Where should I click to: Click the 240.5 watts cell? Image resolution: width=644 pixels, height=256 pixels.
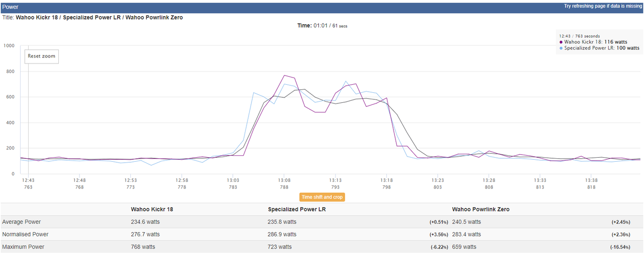pos(467,222)
